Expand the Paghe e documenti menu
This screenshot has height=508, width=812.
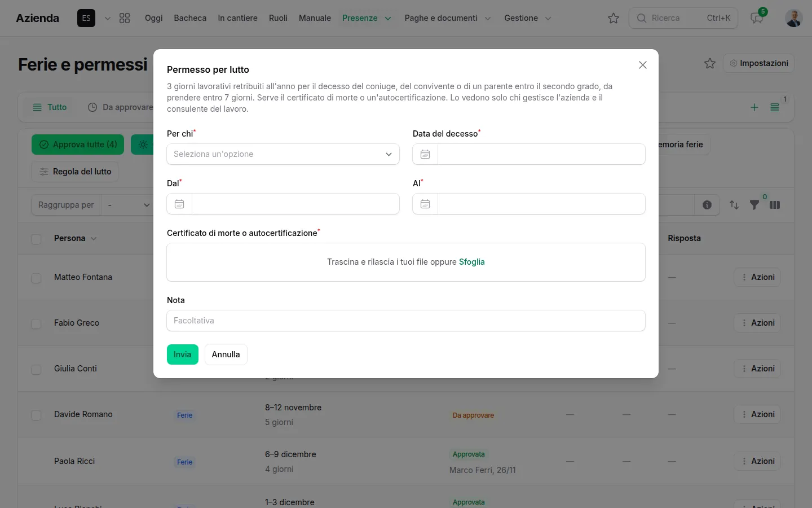(448, 18)
